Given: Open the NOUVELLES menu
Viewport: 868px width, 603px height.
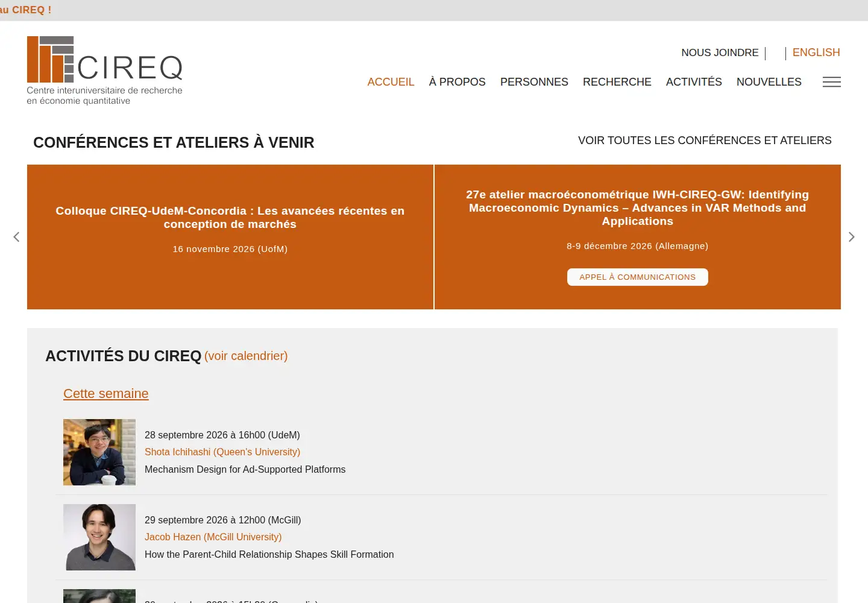Looking at the screenshot, I should pos(769,82).
